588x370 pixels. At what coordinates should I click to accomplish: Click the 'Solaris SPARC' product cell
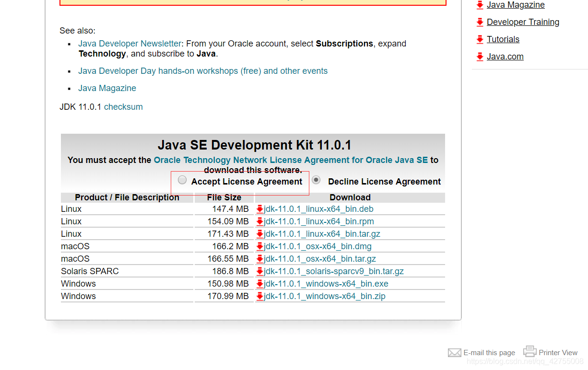coord(127,271)
